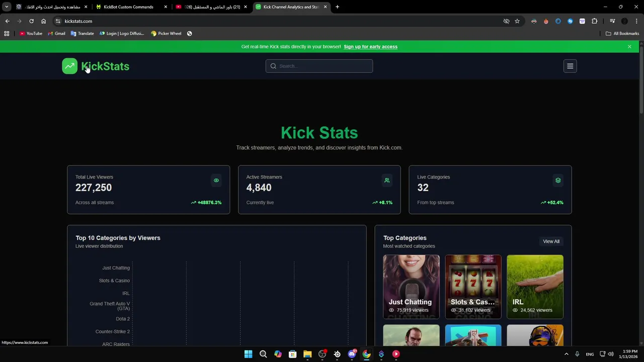Open the Picker Wheel bookmark

pyautogui.click(x=166, y=34)
